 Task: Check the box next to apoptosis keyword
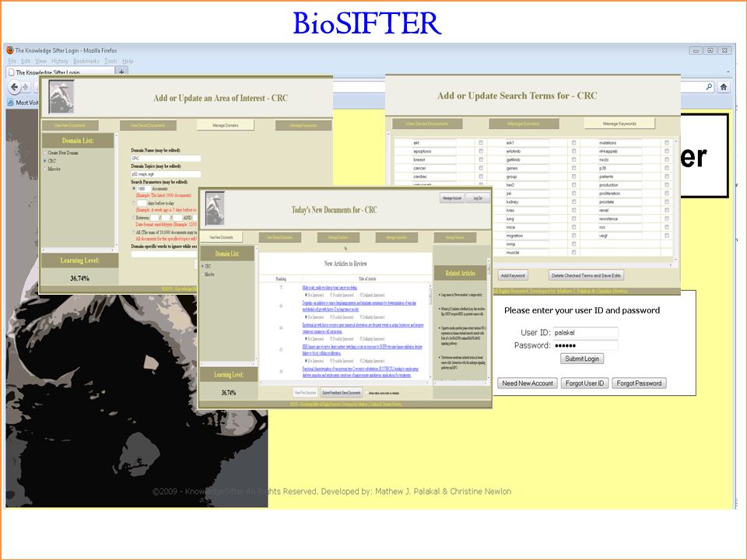[x=481, y=152]
